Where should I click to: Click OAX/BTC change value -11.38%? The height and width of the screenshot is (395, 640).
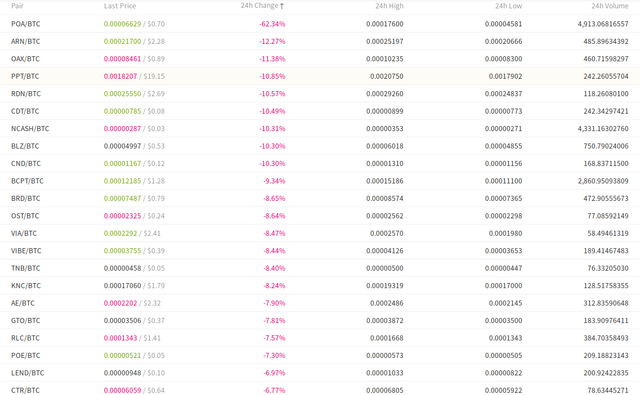pyautogui.click(x=272, y=59)
